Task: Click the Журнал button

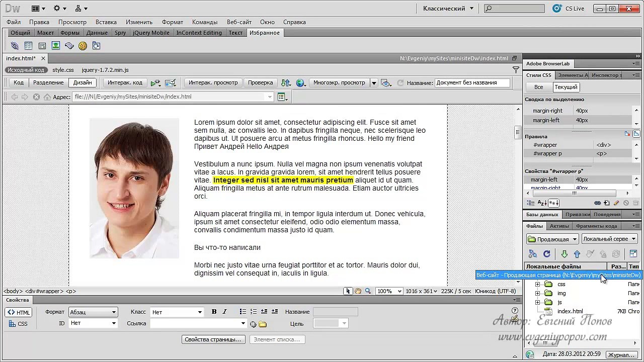Action: [621, 355]
